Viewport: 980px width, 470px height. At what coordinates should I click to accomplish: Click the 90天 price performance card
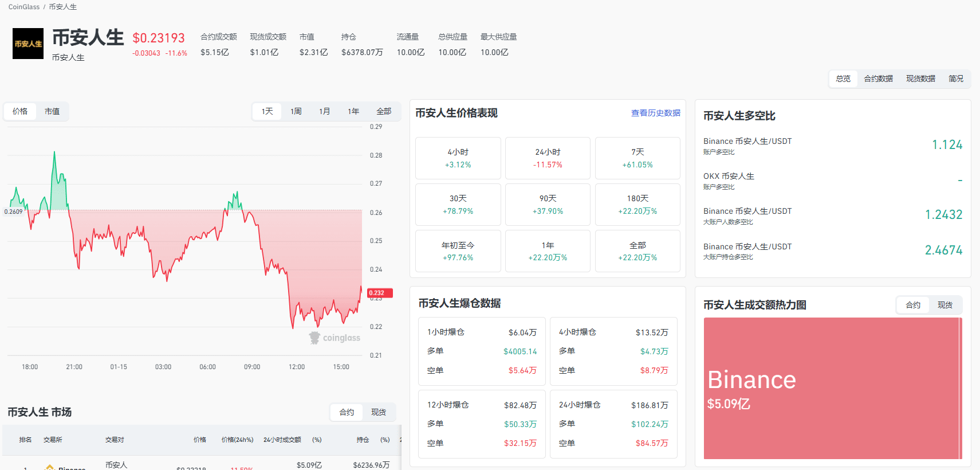(548, 205)
